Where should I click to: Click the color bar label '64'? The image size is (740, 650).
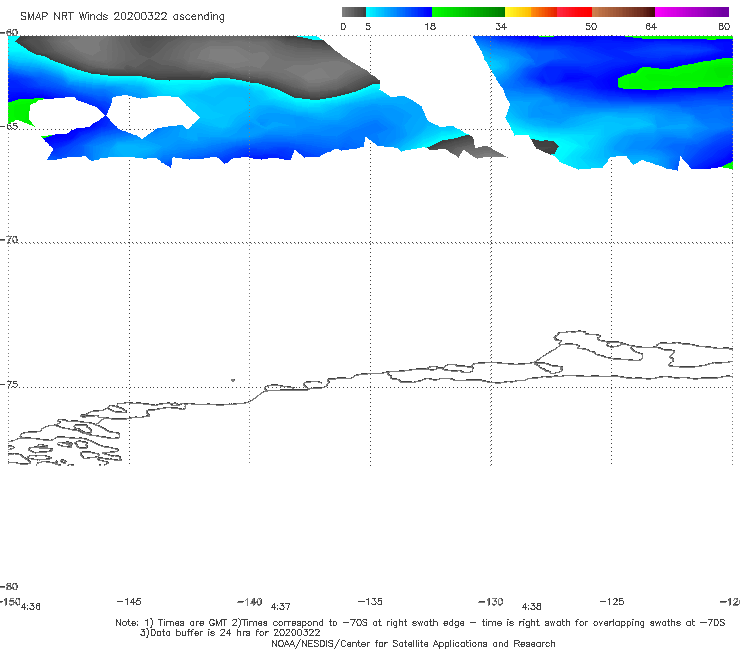click(651, 27)
